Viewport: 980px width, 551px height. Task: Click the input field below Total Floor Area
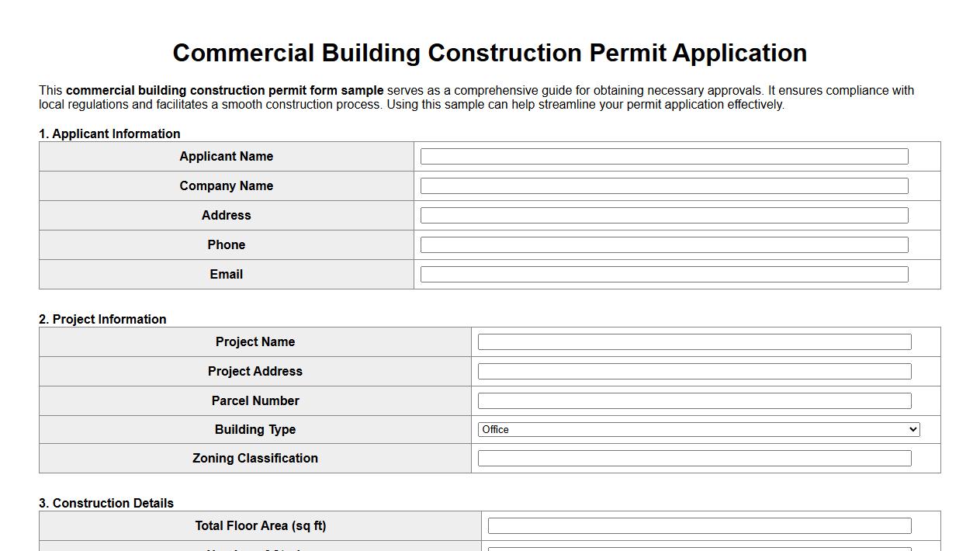coord(699,549)
